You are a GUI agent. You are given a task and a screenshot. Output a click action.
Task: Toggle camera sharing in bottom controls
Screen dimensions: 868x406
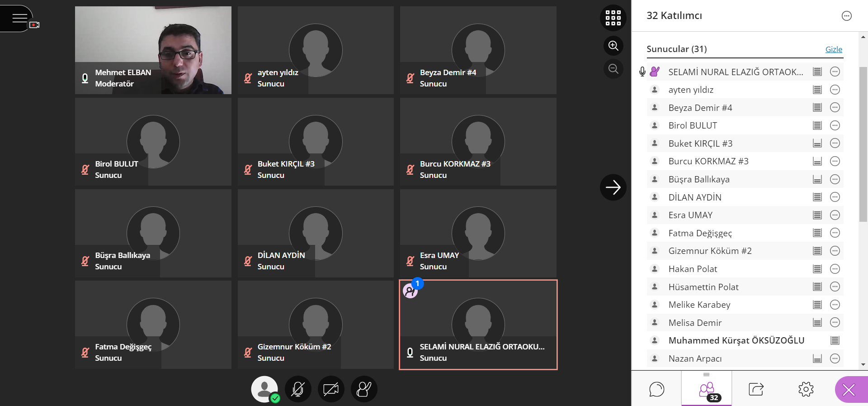pyautogui.click(x=331, y=389)
